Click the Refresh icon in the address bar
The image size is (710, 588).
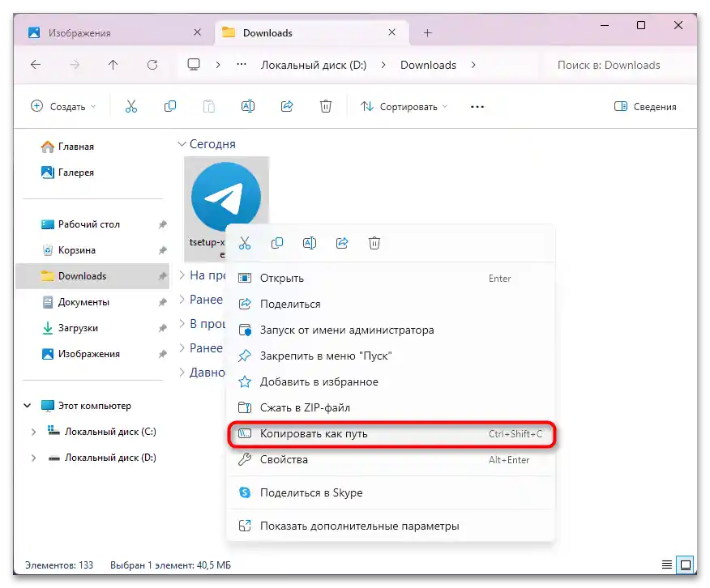[x=152, y=65]
